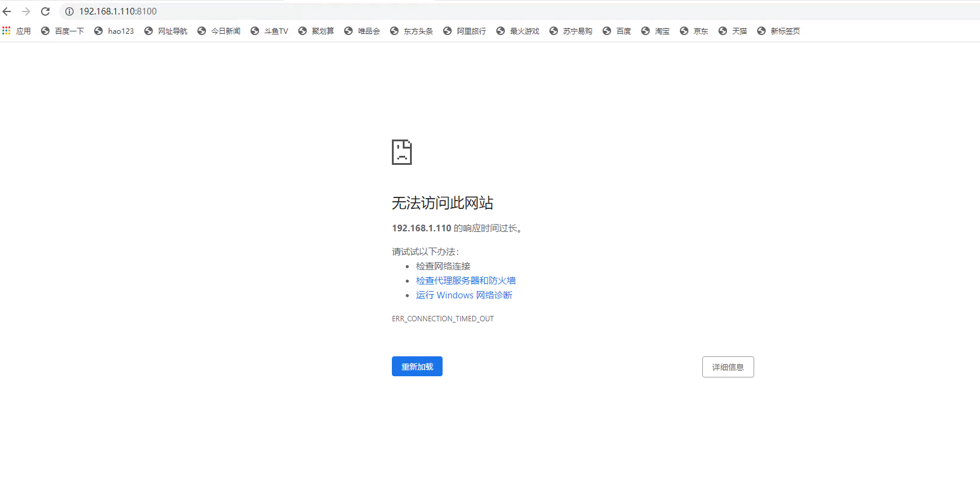
Task: Open the 斗鱼TV bookmark
Action: 269,31
